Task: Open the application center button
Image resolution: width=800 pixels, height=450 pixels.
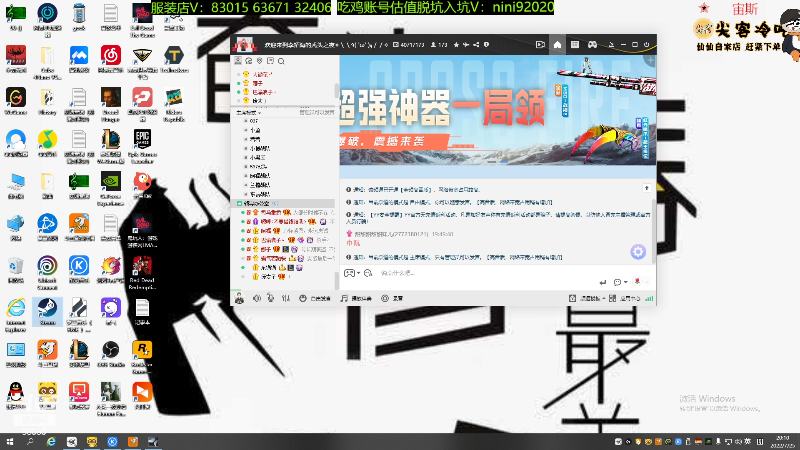Action: click(x=625, y=298)
